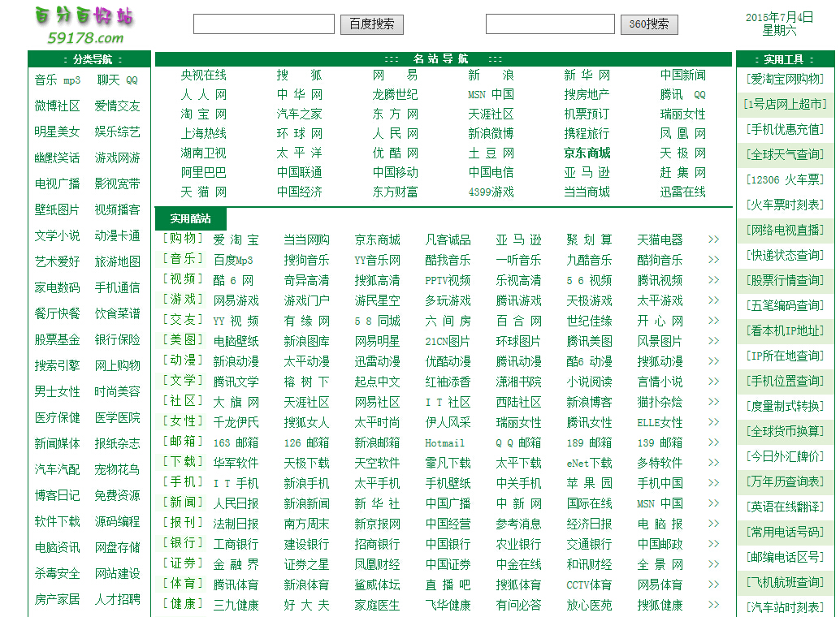Open the 央视在线 link

coord(204,75)
